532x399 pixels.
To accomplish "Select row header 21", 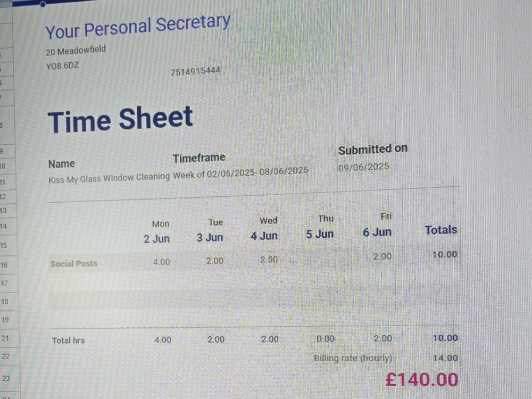I will pyautogui.click(x=5, y=338).
